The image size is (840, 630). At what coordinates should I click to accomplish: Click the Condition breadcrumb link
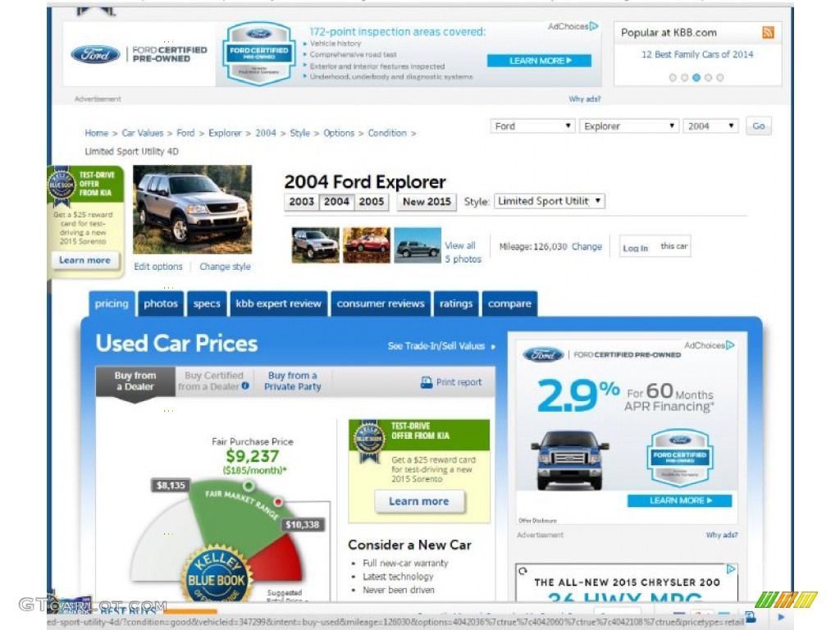[387, 133]
